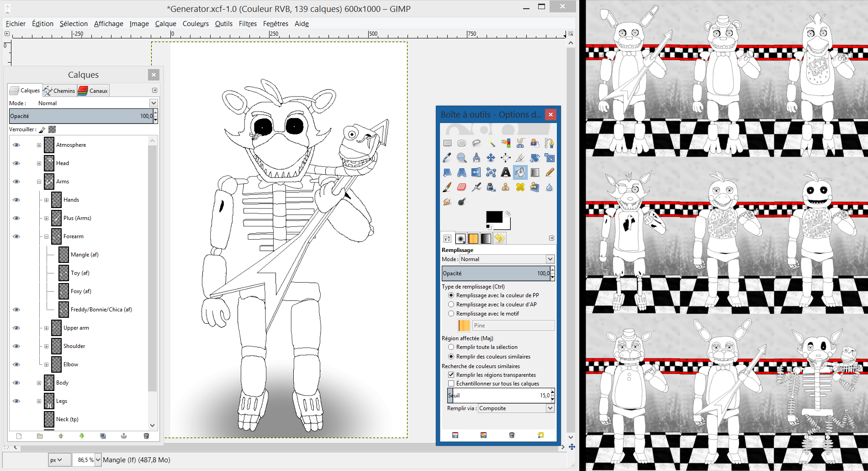The image size is (868, 471).
Task: Select the Zoom magnifier tool
Action: coord(462,158)
